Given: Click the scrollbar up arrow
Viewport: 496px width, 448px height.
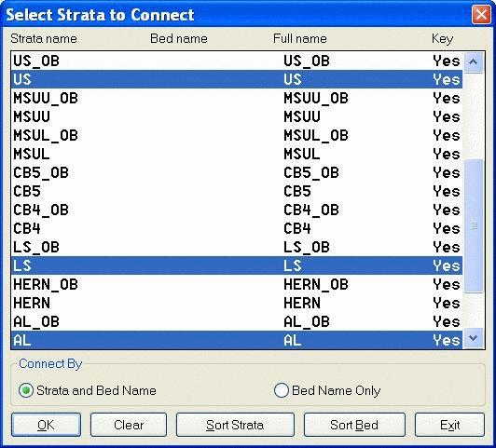Looking at the screenshot, I should point(474,61).
